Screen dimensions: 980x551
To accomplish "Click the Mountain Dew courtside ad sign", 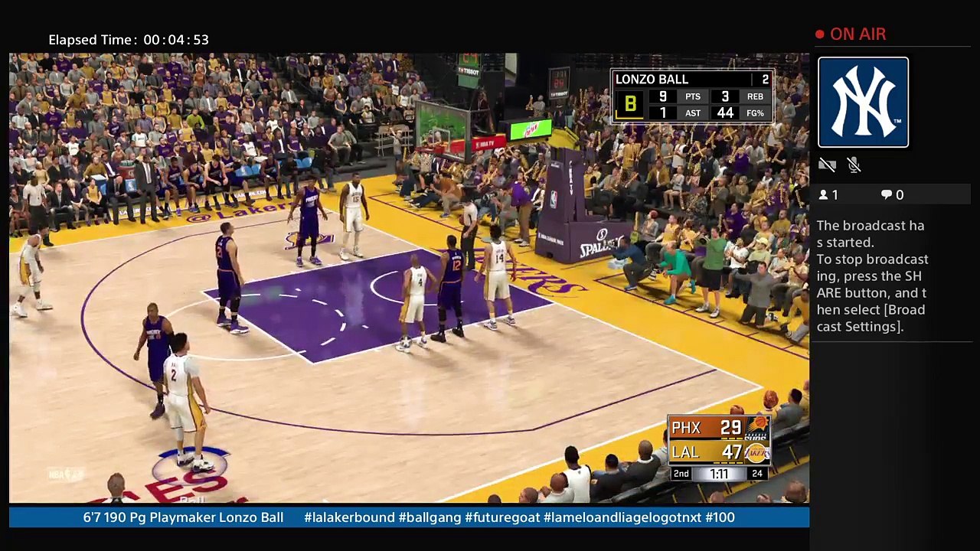I will 530,130.
